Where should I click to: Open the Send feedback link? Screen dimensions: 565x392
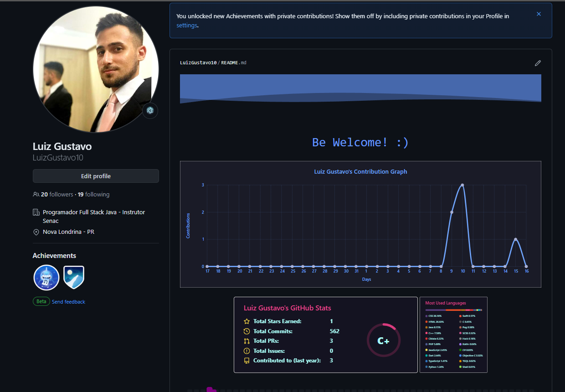click(x=68, y=302)
